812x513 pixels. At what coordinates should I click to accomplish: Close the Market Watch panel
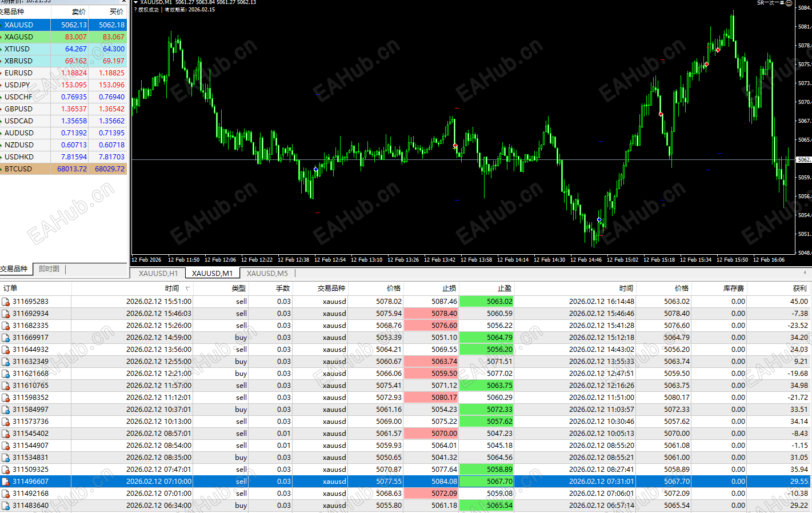pos(123,2)
